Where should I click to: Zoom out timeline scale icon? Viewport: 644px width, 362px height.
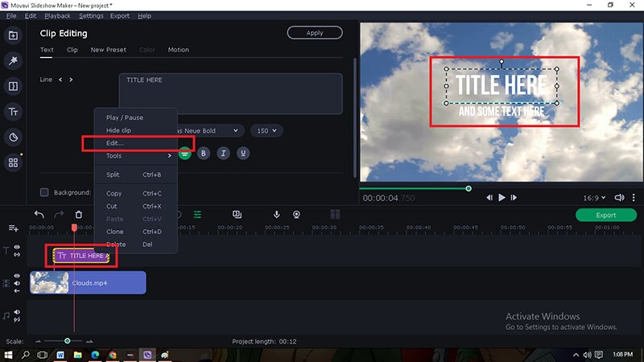(38, 341)
